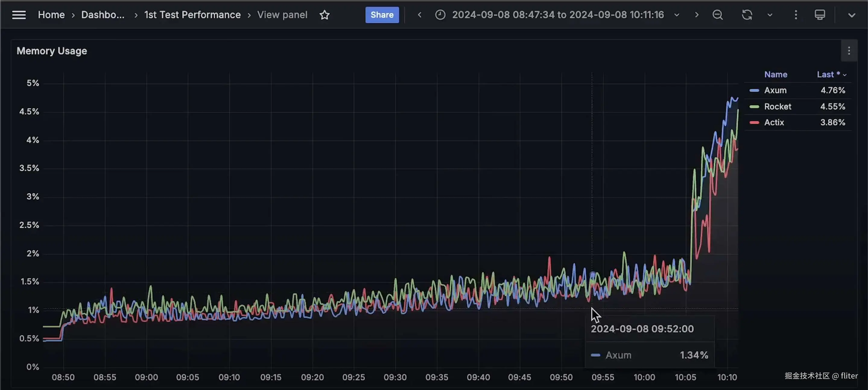Open 1st Test Performance breadcrumb
The height and width of the screenshot is (390, 868).
[192, 15]
